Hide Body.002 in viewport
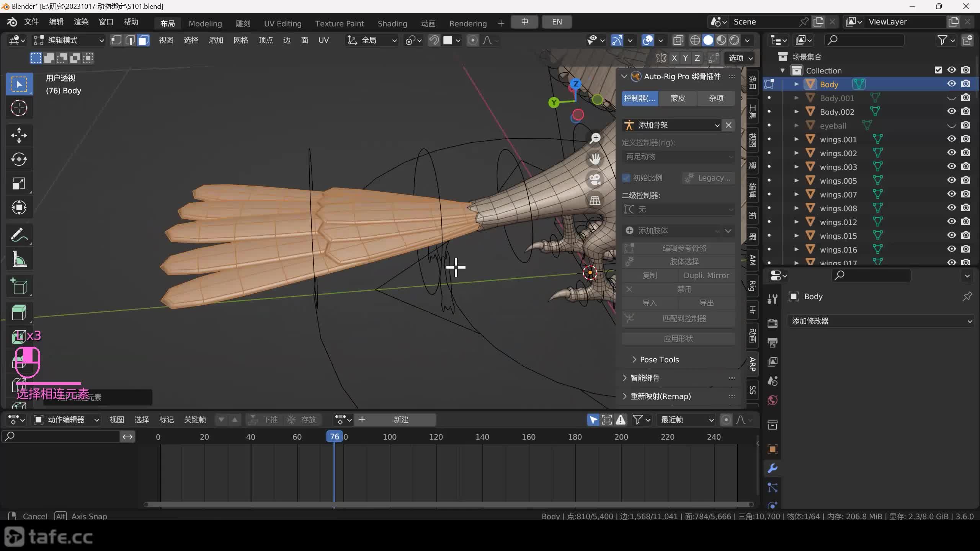 [x=952, y=111]
